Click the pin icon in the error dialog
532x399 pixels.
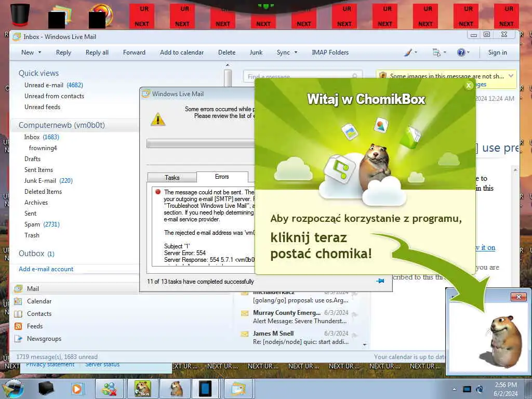click(380, 281)
